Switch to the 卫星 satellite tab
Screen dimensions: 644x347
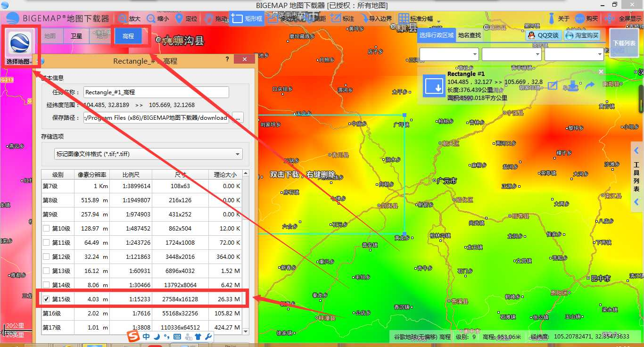click(76, 36)
